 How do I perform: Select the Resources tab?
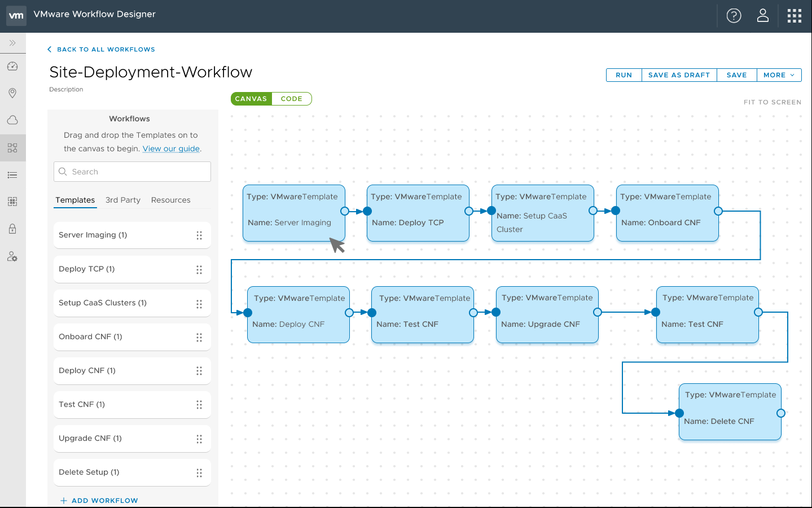170,200
